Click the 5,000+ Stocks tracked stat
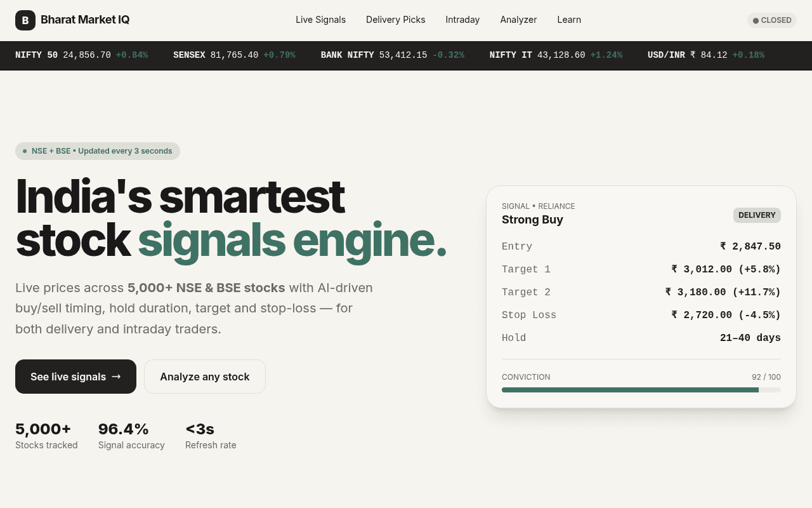This screenshot has height=508, width=812. click(x=46, y=436)
